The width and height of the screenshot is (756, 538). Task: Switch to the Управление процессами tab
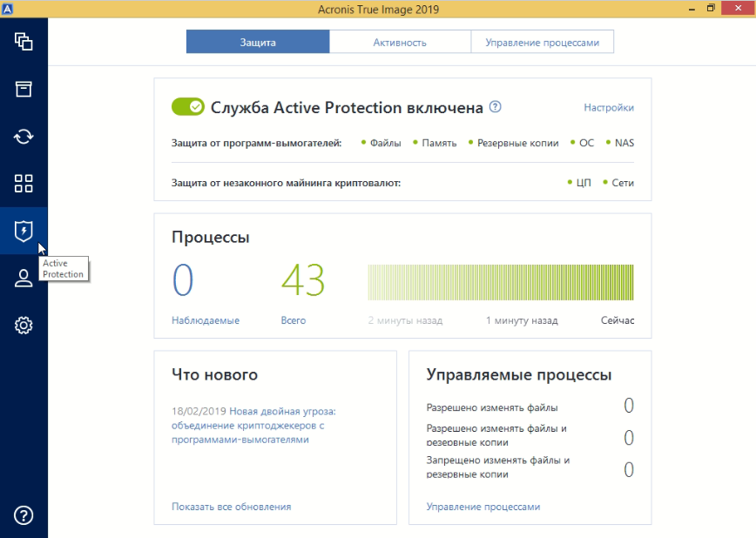pos(542,42)
